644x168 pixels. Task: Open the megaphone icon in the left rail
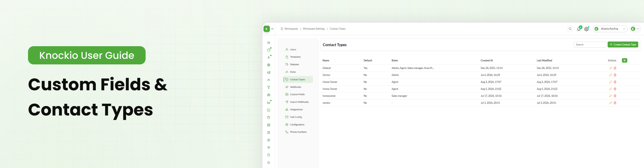(x=268, y=72)
